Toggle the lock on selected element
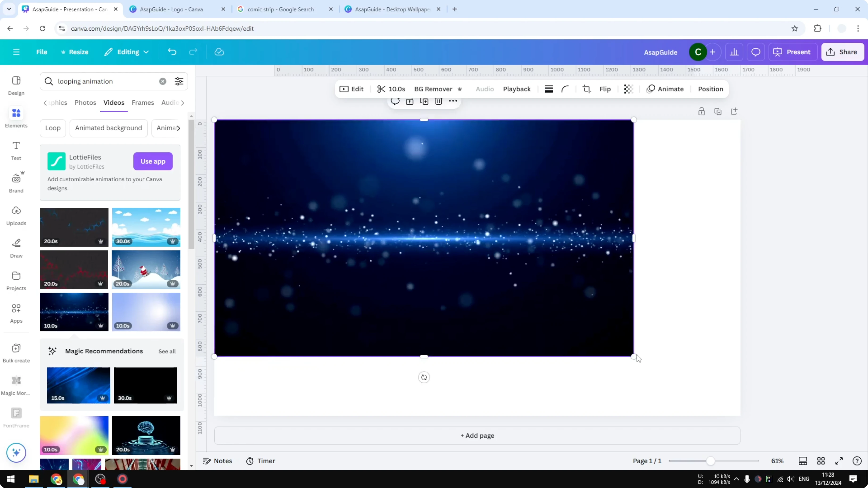Screen dimensions: 868x488 [701, 111]
